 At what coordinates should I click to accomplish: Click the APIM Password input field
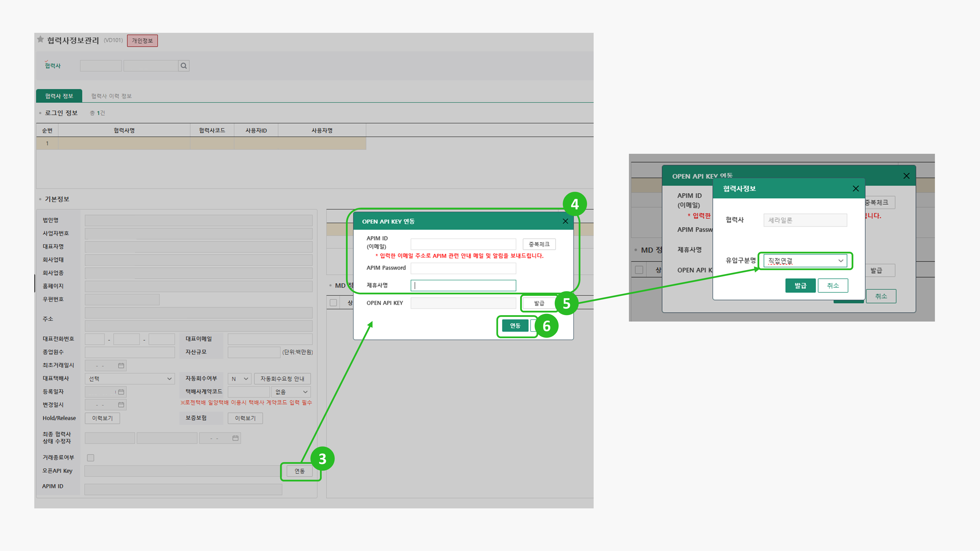pyautogui.click(x=463, y=268)
